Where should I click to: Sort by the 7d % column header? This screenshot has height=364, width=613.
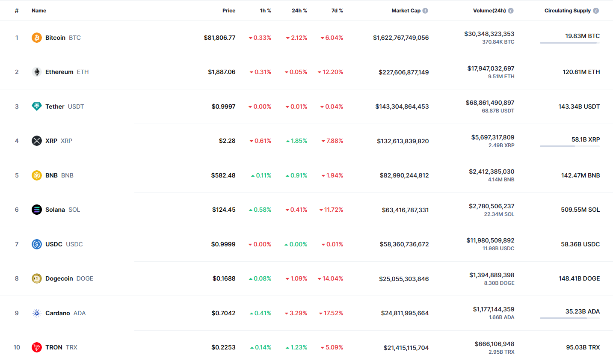tap(337, 11)
